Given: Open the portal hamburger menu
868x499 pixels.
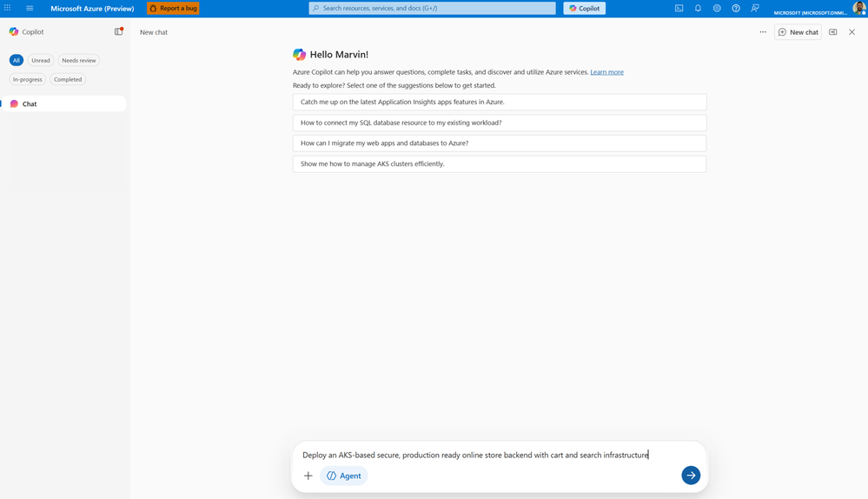Looking at the screenshot, I should coord(30,8).
